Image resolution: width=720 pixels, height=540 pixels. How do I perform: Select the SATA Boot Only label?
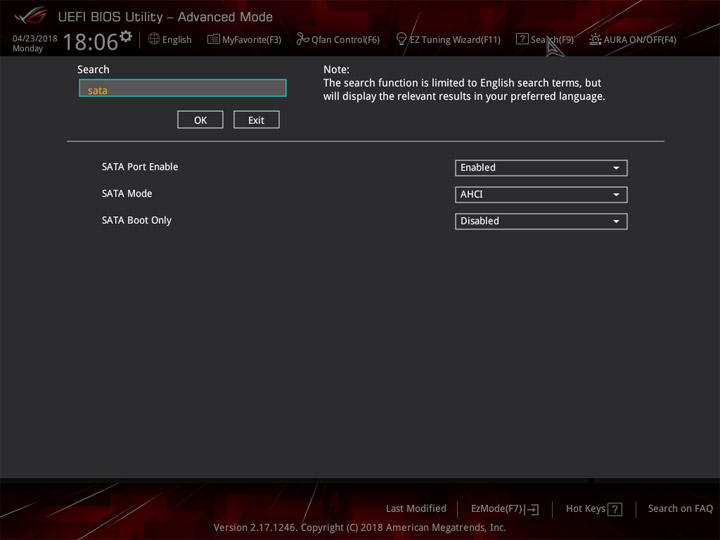tap(137, 220)
